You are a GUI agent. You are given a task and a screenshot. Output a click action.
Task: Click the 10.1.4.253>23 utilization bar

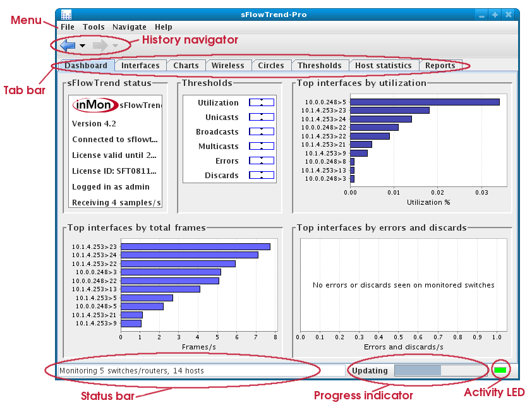coord(390,110)
